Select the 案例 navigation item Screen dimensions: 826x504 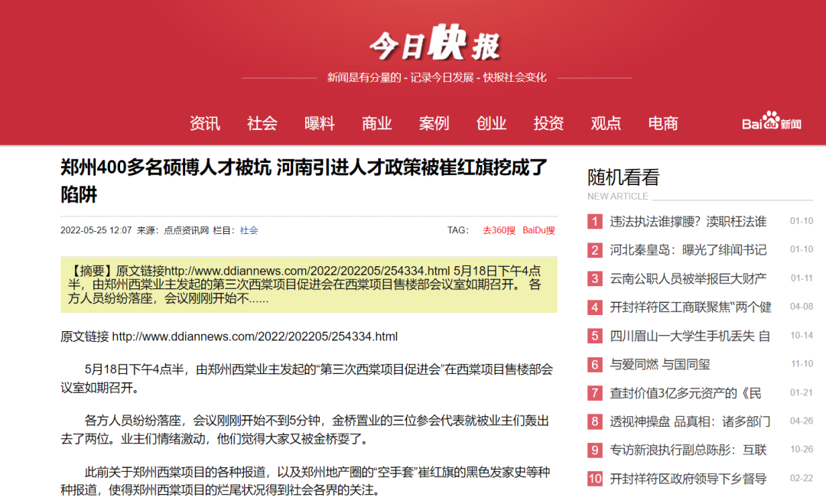[x=434, y=123]
